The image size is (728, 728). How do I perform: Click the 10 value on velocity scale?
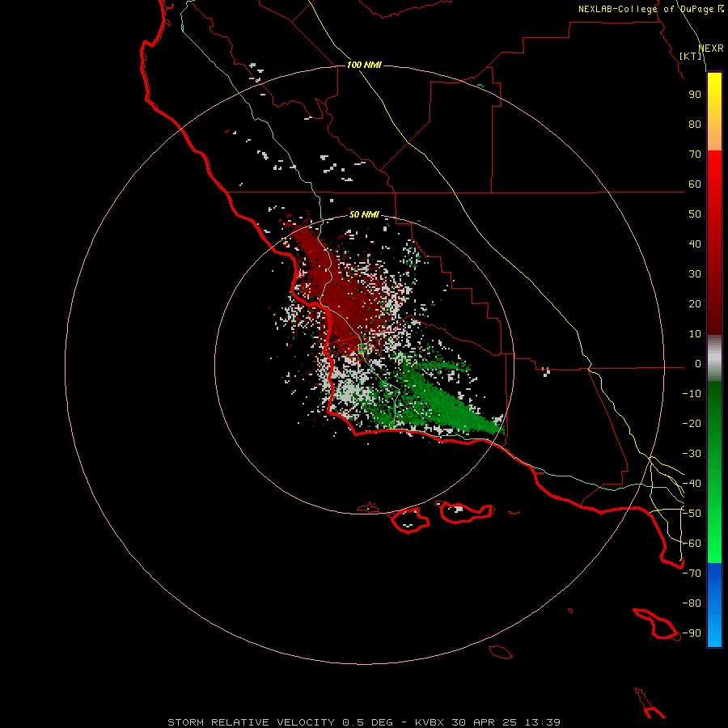coord(695,334)
